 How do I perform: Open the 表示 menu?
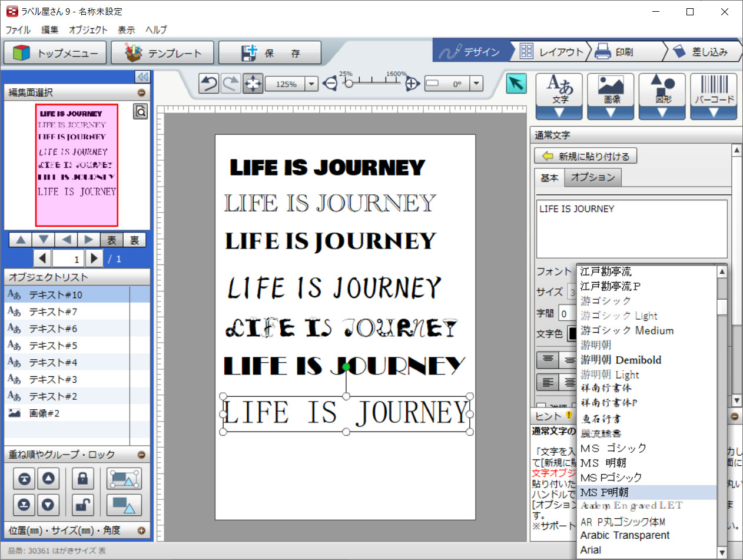coord(126,30)
